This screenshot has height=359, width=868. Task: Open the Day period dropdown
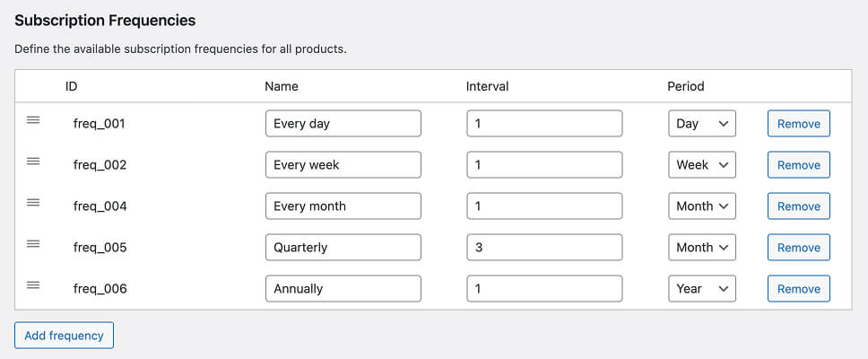click(702, 124)
